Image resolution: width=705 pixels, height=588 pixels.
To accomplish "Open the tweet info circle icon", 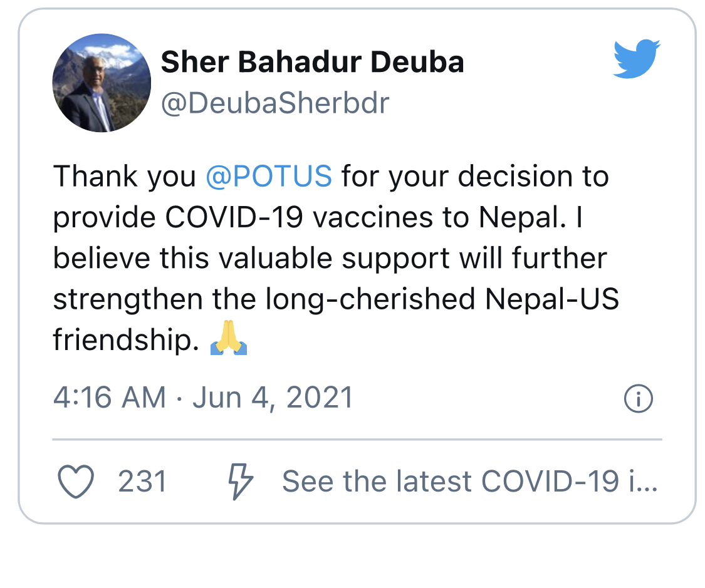I will [639, 398].
